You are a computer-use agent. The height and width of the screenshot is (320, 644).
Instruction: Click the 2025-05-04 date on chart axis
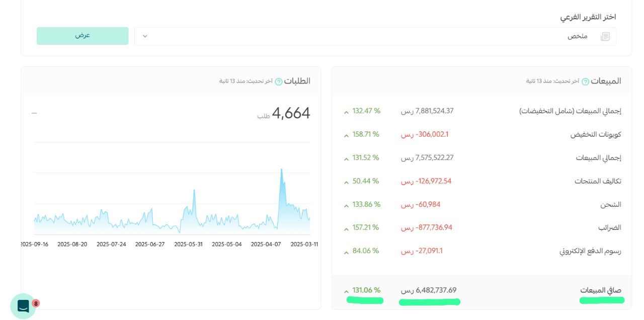pos(226,244)
